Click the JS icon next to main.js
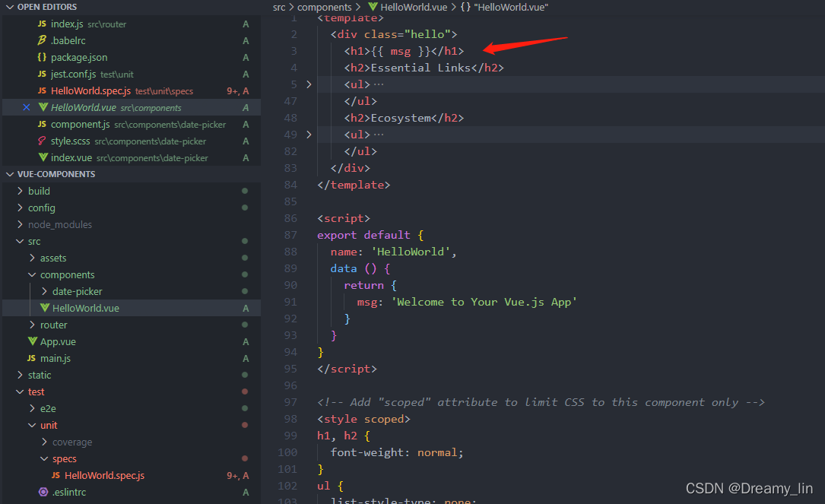The width and height of the screenshot is (825, 504). (x=31, y=358)
